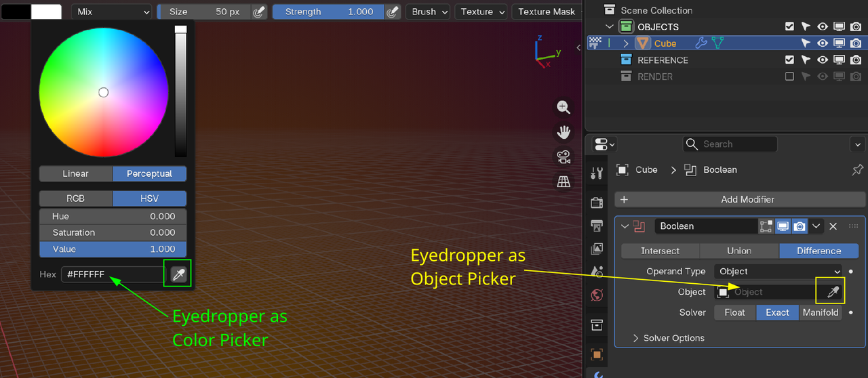This screenshot has width=868, height=378.
Task: Open the Scene properties tab icon
Action: [x=597, y=272]
